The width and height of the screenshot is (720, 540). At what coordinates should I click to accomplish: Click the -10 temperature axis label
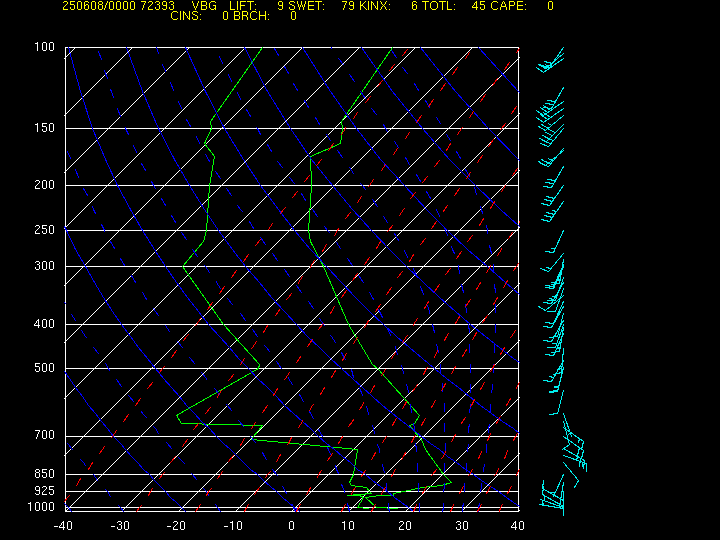[233, 526]
